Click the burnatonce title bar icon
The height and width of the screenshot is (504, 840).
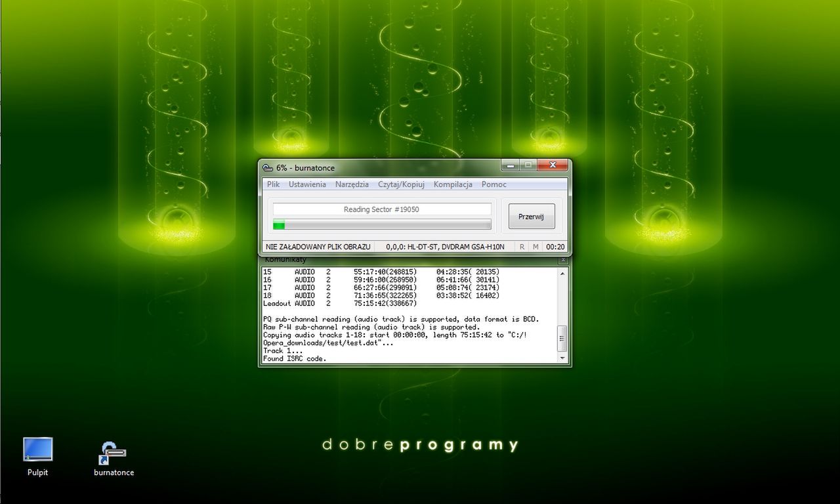268,168
